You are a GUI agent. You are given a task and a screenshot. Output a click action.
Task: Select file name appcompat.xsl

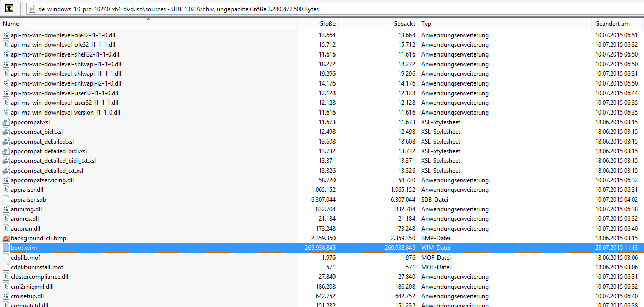30,122
